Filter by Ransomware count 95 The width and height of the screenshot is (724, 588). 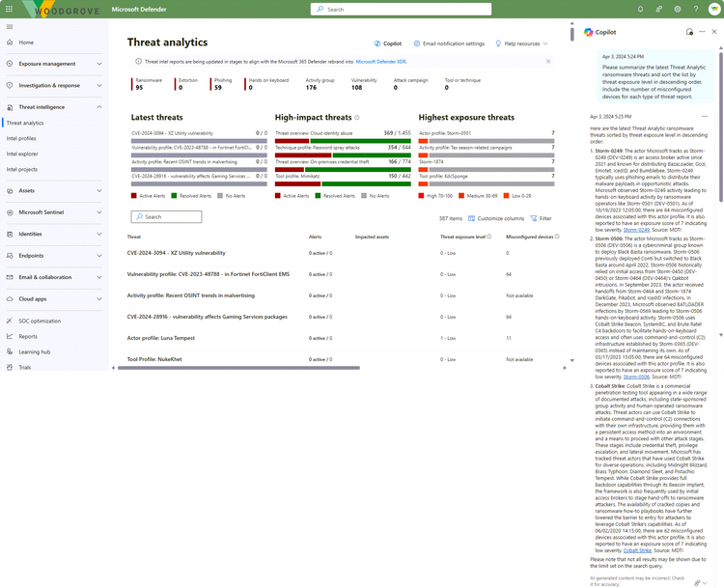[148, 84]
